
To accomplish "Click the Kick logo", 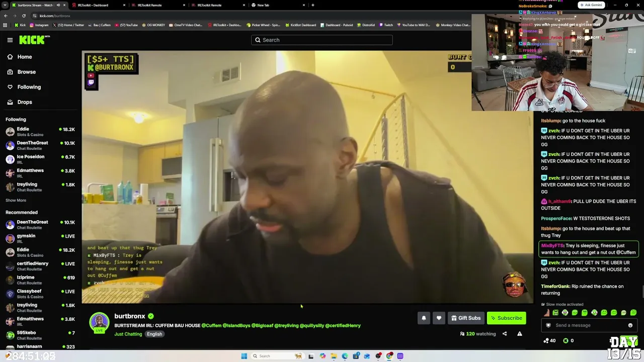I will [x=35, y=40].
